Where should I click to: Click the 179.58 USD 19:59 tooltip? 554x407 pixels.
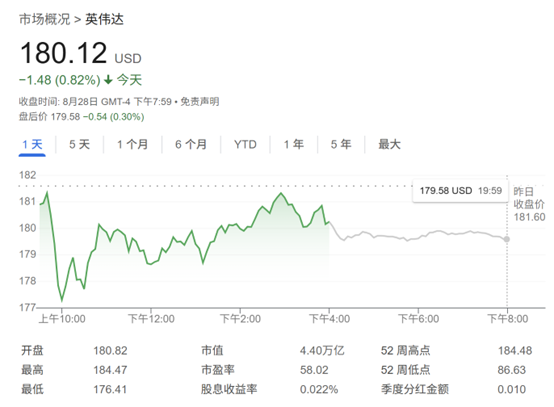click(x=460, y=191)
